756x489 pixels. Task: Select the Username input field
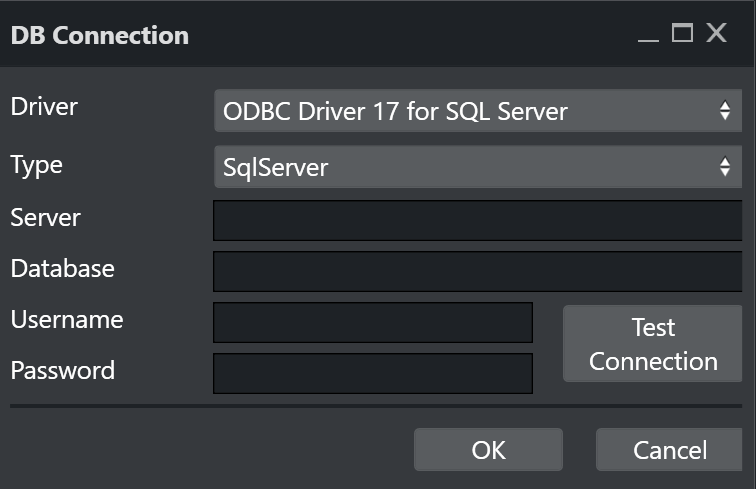372,323
